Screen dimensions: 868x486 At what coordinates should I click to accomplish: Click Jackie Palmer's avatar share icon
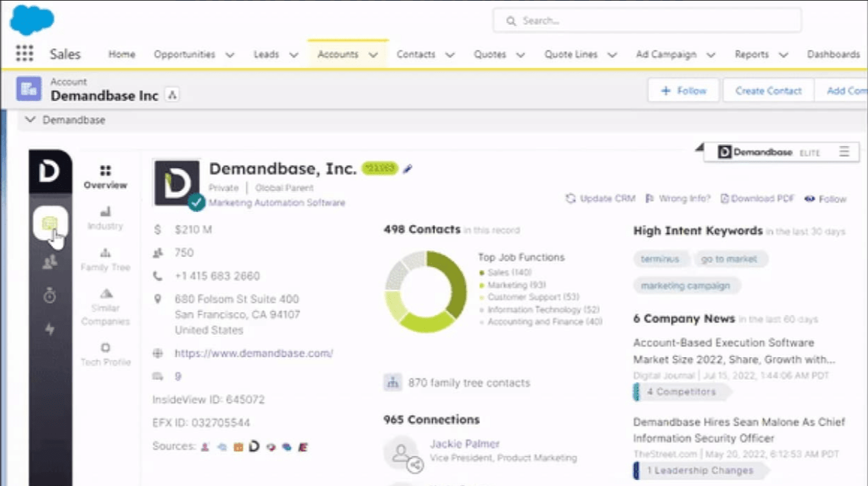pyautogui.click(x=415, y=466)
